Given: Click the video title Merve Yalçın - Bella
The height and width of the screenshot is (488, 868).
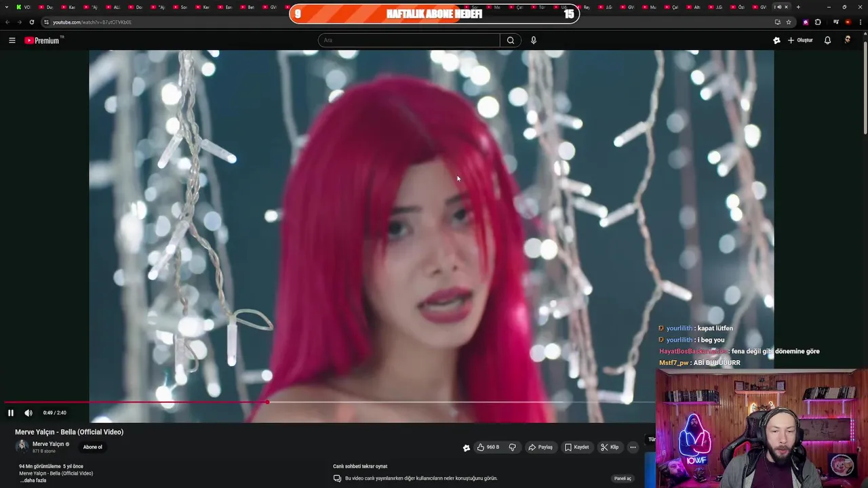Looking at the screenshot, I should tap(69, 432).
